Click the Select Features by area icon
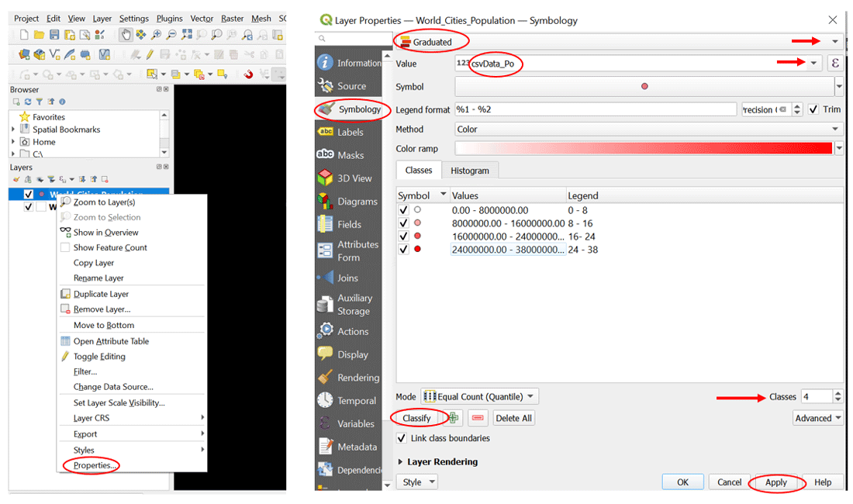 point(152,74)
